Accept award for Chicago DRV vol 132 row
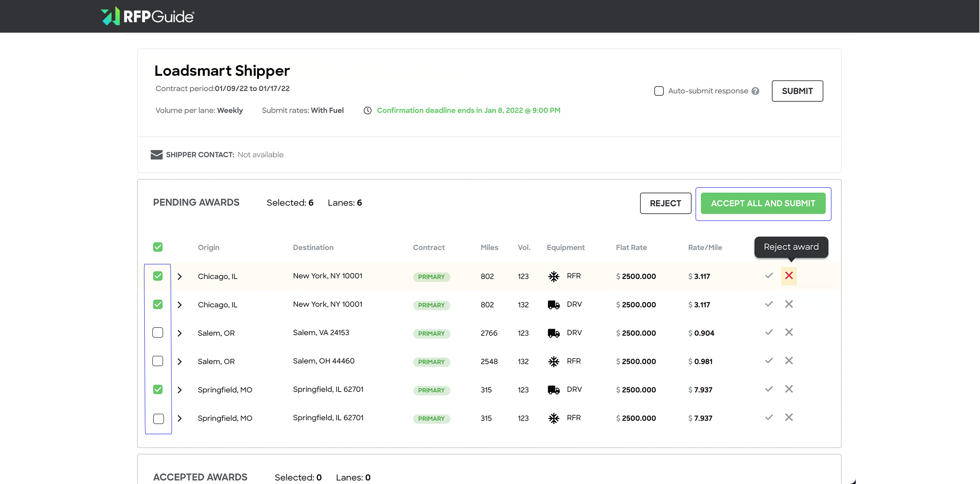 click(x=769, y=304)
